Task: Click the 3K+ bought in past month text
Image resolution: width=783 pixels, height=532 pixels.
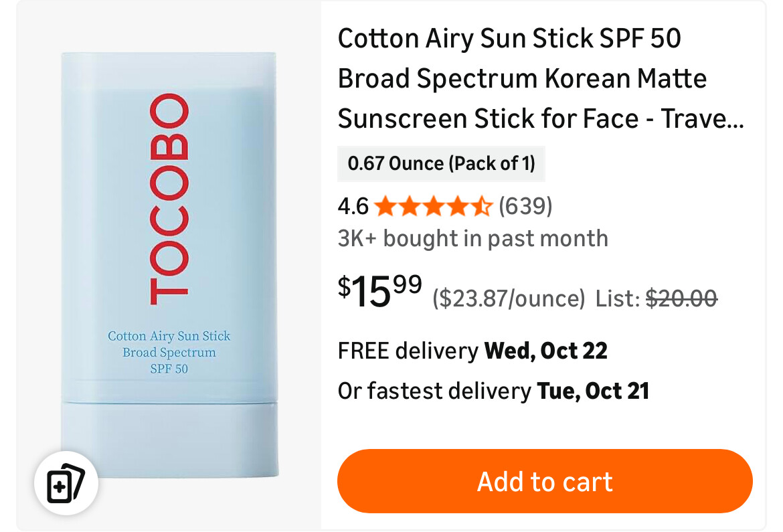Action: coord(472,238)
